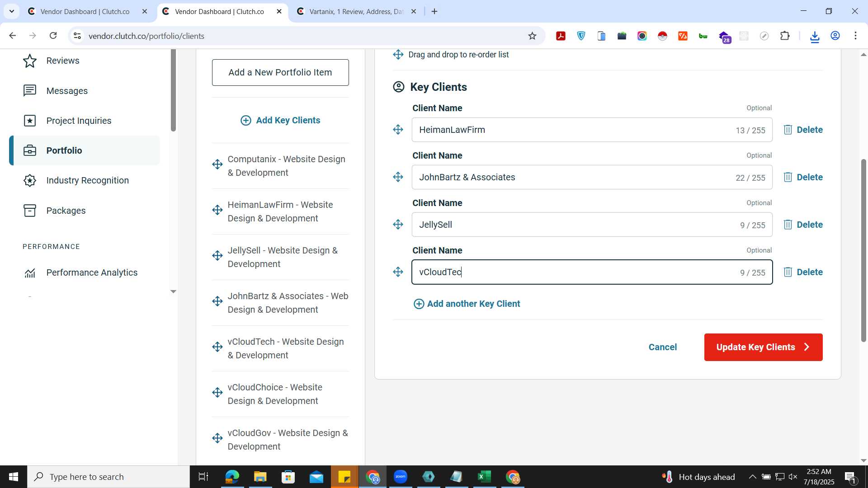Select HeimanLawFirm portfolio item in list

[x=280, y=211]
